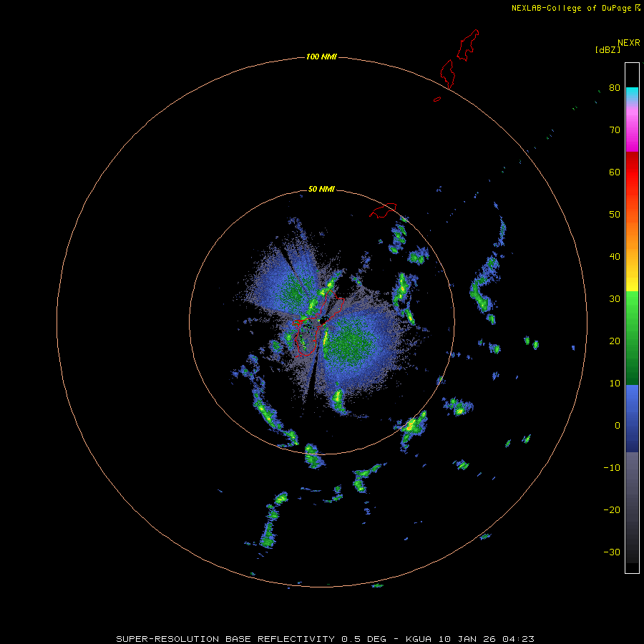Click the -30 value on the dBZ scale
This screenshot has height=644, width=644.
[x=612, y=552]
